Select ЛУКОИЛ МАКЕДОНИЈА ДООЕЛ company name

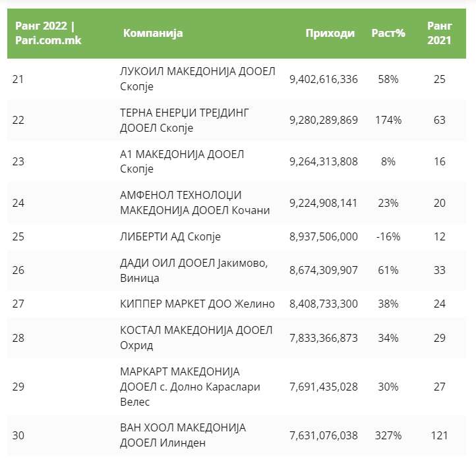pyautogui.click(x=197, y=79)
